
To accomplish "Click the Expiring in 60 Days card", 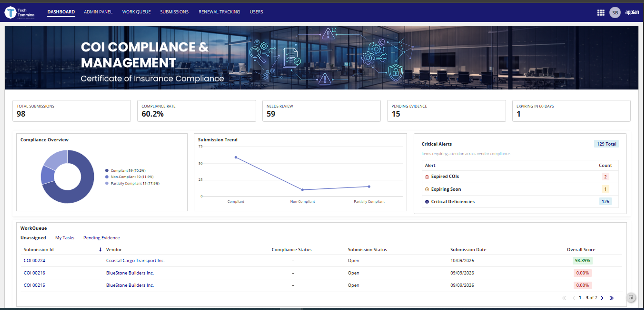I will (571, 111).
